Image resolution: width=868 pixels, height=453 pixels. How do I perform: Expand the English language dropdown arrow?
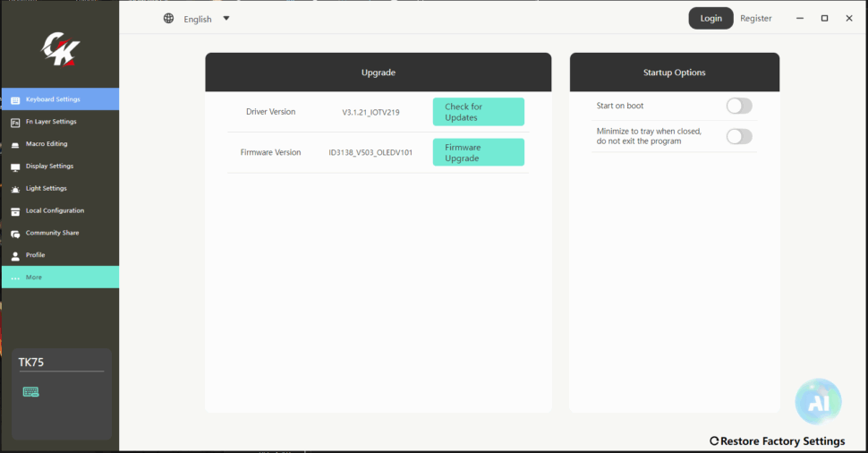(x=226, y=19)
